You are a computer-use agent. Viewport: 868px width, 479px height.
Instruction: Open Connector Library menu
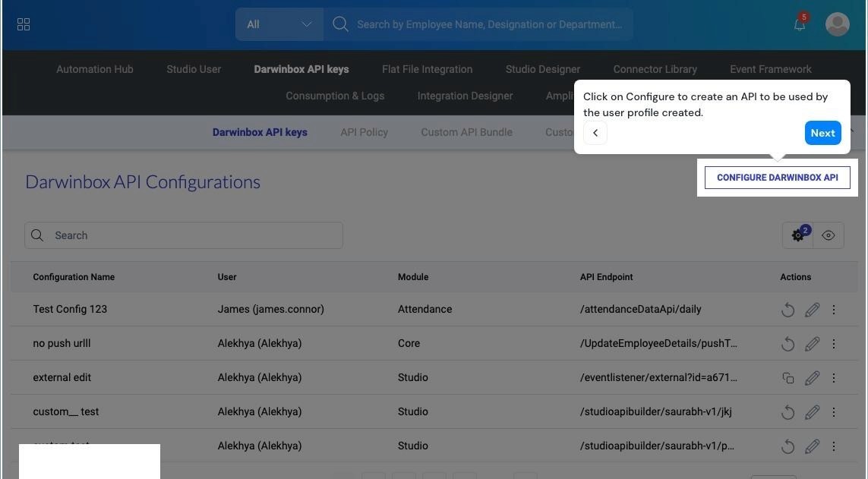(x=655, y=69)
